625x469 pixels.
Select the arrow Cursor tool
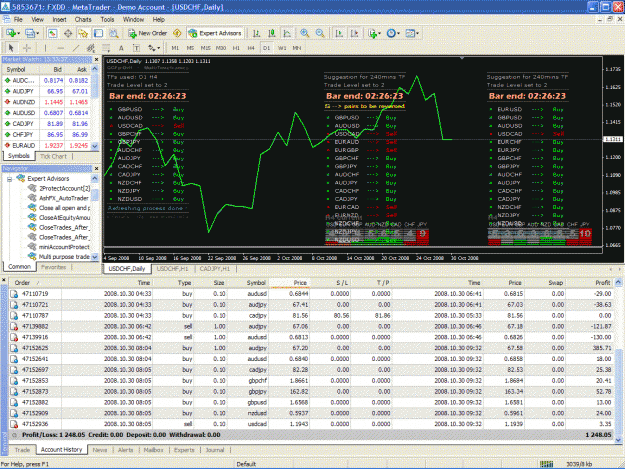point(11,48)
